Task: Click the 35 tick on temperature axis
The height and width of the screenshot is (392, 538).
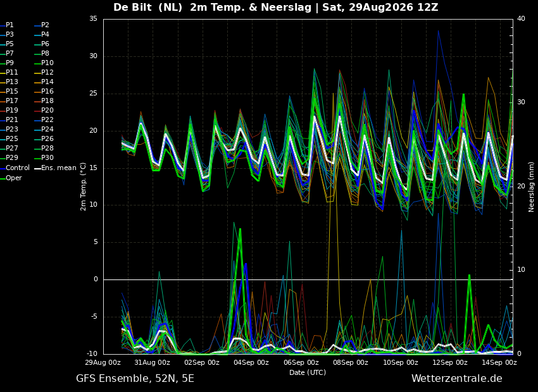Action: tap(93, 19)
